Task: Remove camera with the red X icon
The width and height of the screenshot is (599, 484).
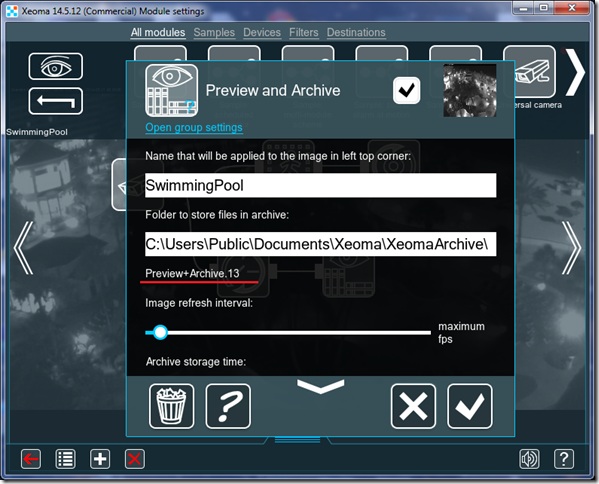Action: point(134,459)
